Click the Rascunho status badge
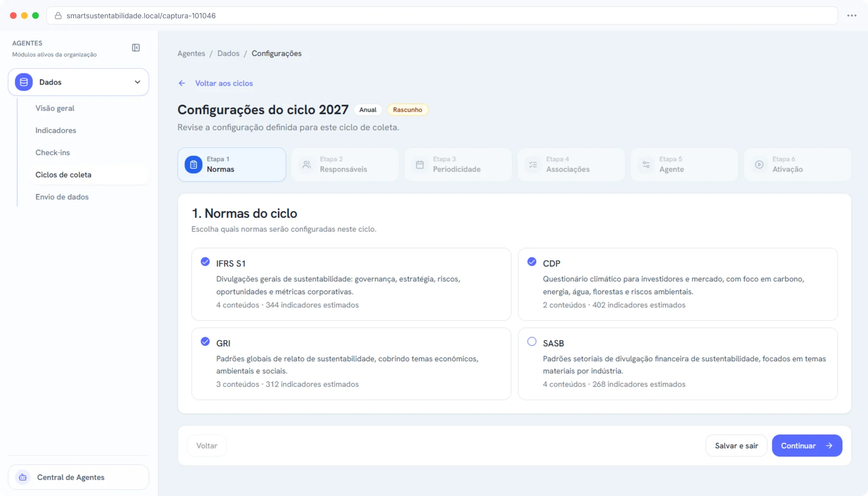Image resolution: width=868 pixels, height=496 pixels. [x=407, y=110]
